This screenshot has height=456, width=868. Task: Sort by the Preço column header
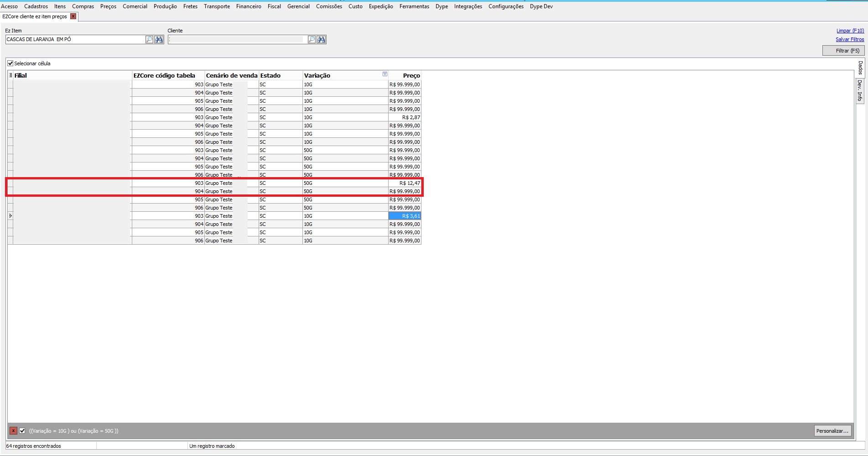405,75
